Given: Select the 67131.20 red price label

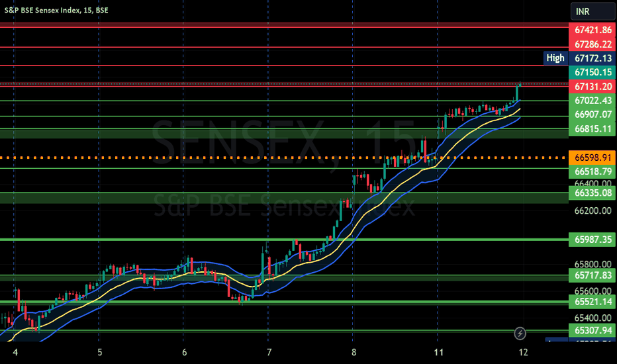Looking at the screenshot, I should [x=593, y=87].
